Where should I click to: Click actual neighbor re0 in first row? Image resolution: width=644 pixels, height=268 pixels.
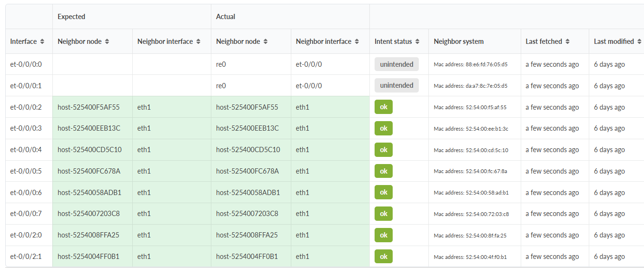tap(221, 64)
